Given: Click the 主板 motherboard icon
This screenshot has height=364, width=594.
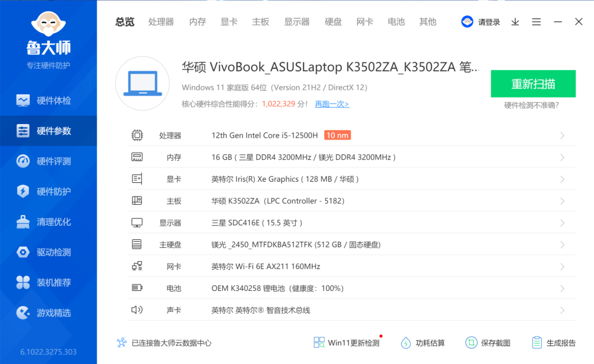Looking at the screenshot, I should click(137, 201).
